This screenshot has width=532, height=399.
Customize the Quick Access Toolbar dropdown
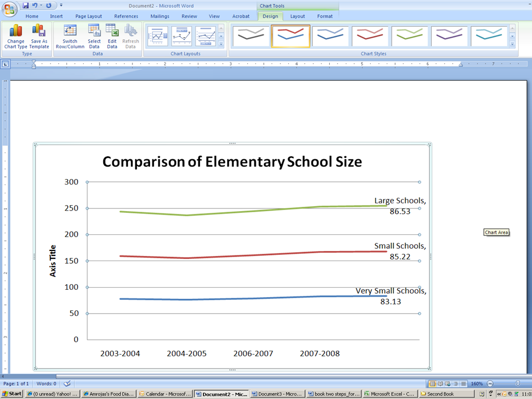pyautogui.click(x=61, y=6)
